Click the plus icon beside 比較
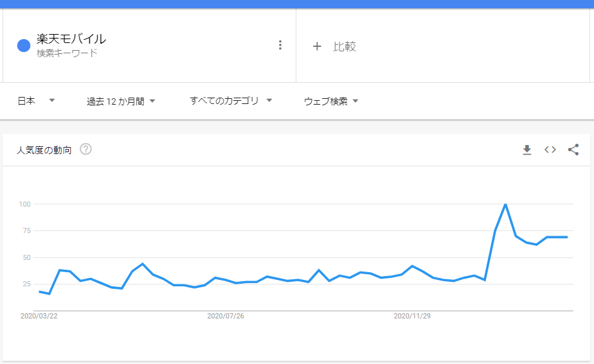Screen dimensions: 594x364 click(x=317, y=46)
